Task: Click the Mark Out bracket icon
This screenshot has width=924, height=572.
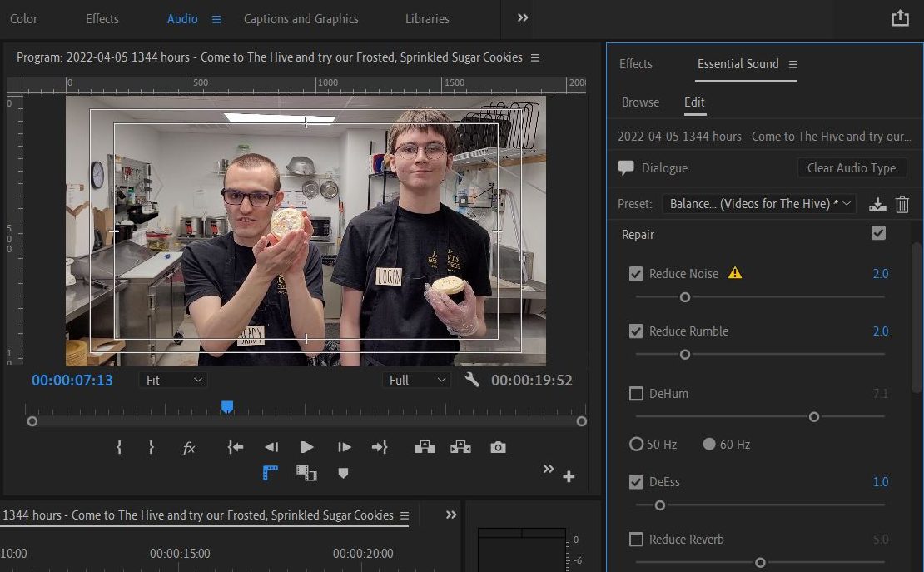Action: (x=152, y=448)
